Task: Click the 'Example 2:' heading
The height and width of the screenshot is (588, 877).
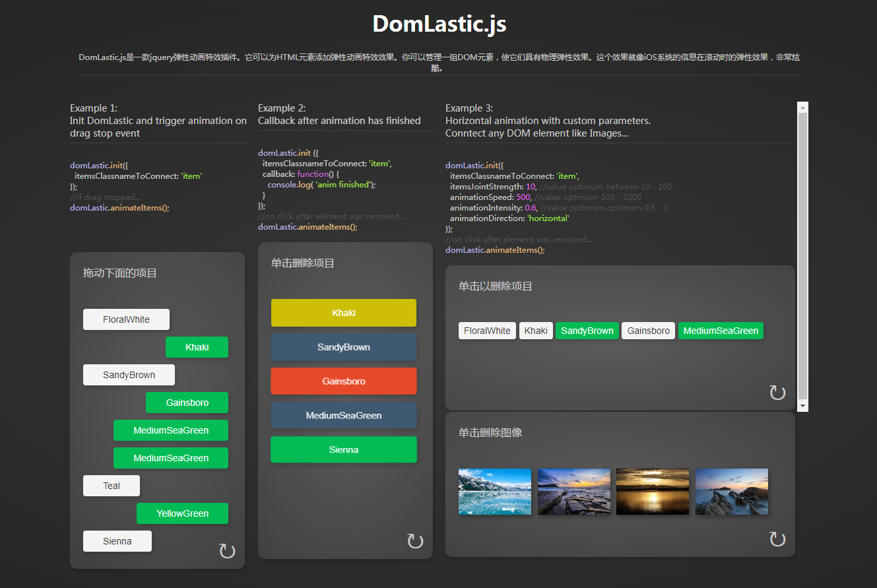Action: pyautogui.click(x=282, y=108)
